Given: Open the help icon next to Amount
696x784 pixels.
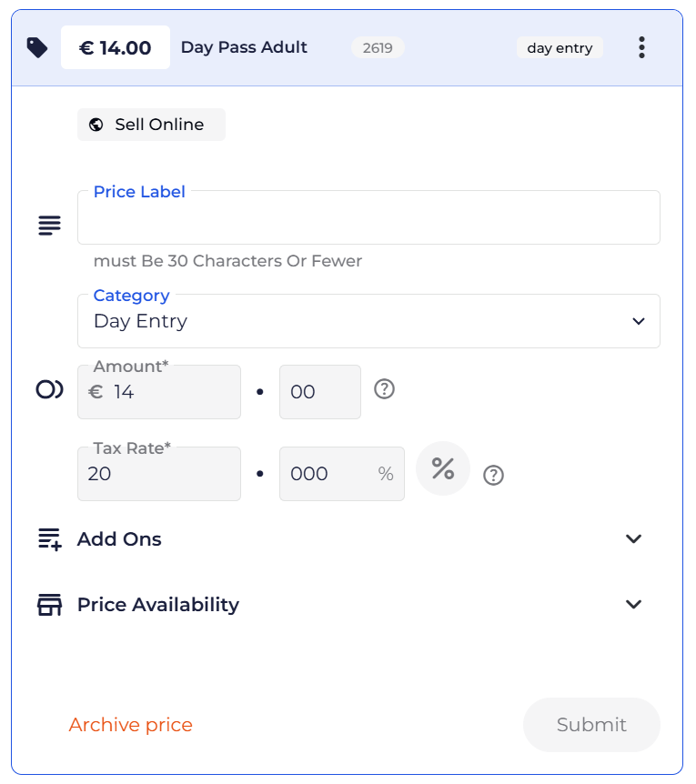Looking at the screenshot, I should [385, 389].
